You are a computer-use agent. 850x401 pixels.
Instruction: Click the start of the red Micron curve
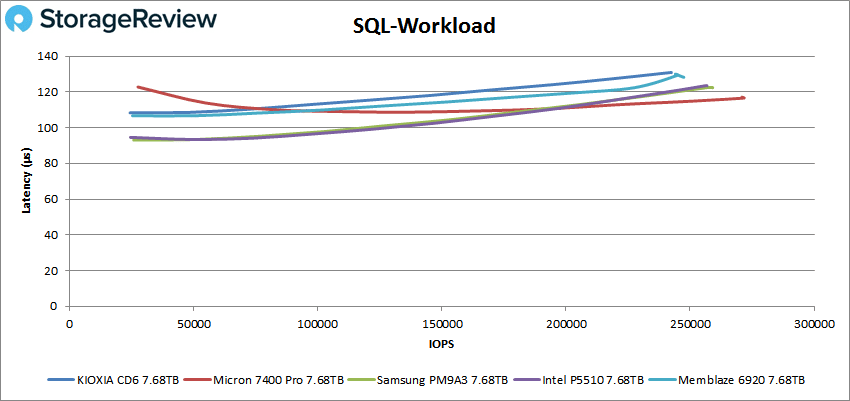coord(138,87)
